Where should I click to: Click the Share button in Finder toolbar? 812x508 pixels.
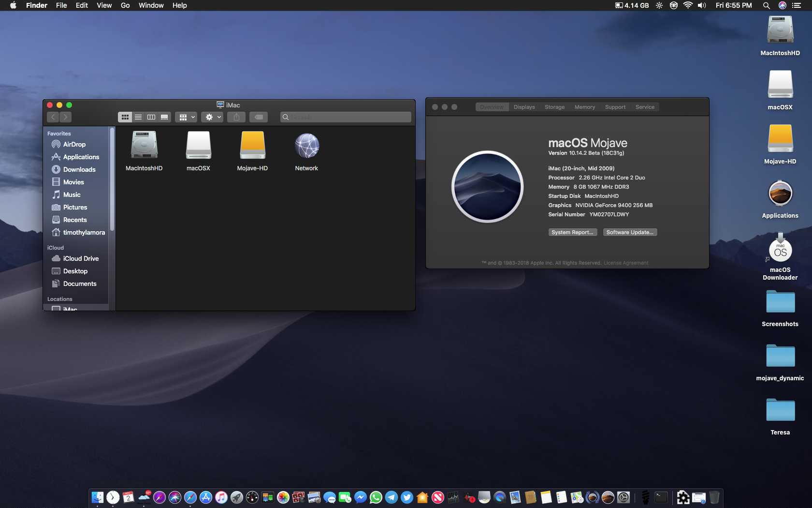pyautogui.click(x=236, y=117)
